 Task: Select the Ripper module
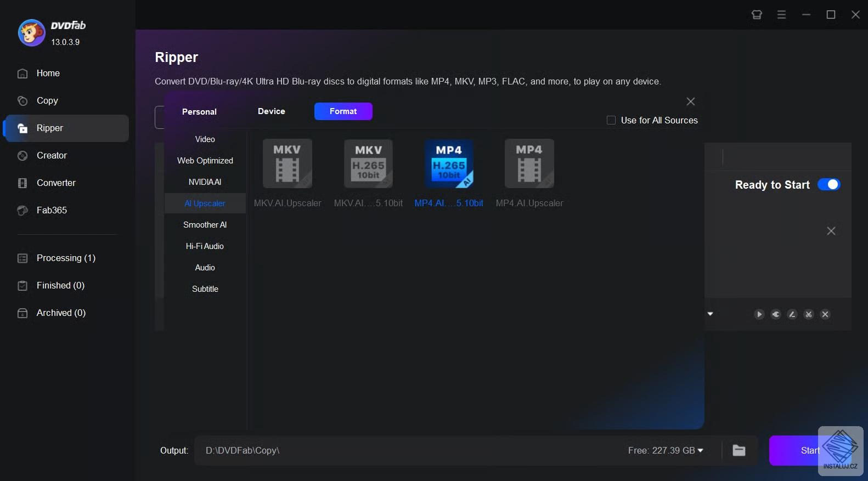[66, 128]
